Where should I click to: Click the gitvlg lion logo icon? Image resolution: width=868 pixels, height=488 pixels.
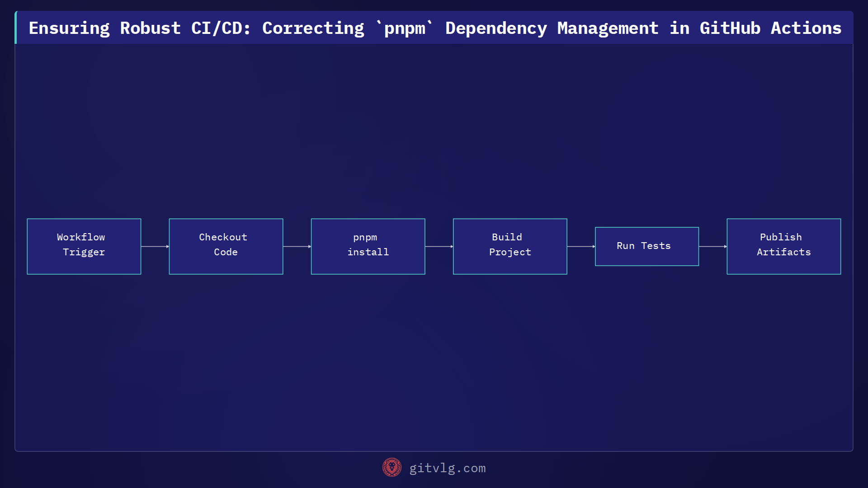[392, 468]
